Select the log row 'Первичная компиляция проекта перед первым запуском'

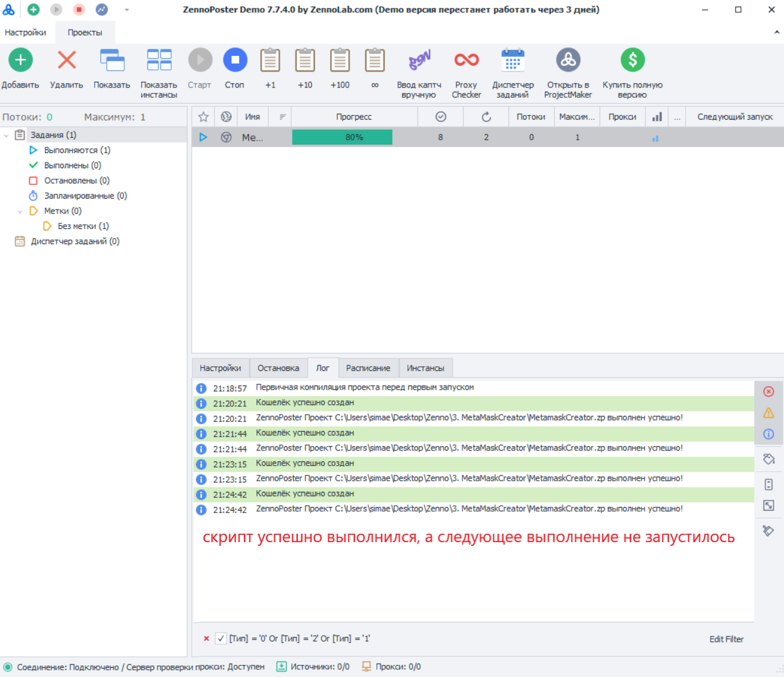pos(473,387)
